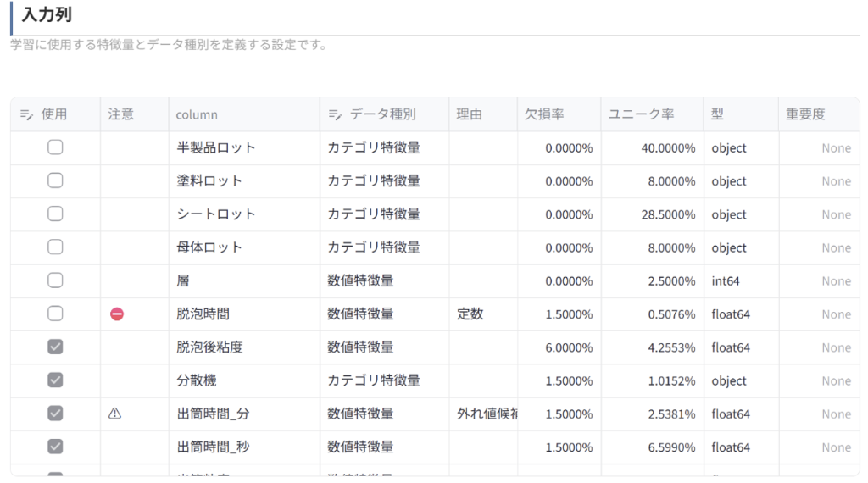This screenshot has width=868, height=483.
Task: Click the red prohibited icon for 脱泡時間
Action: click(117, 314)
